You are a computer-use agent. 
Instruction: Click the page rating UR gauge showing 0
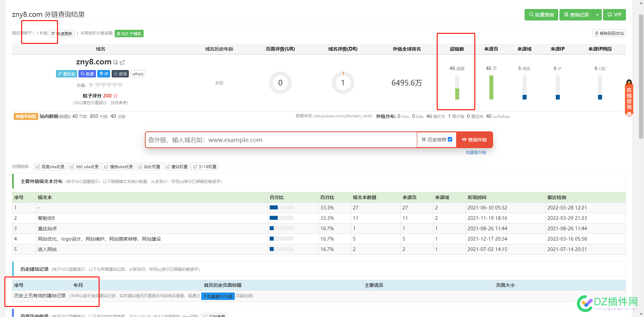(280, 83)
